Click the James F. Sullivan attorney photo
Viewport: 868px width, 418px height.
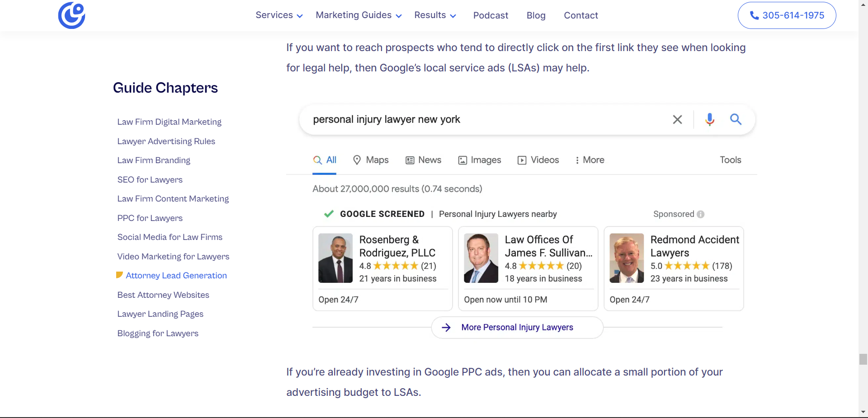(481, 258)
